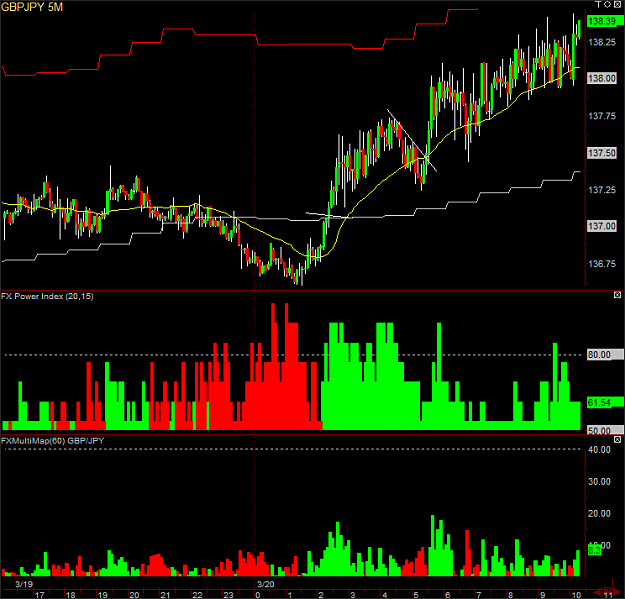This screenshot has height=599, width=625.
Task: Click the 5 hour label on time axis
Action: (x=416, y=595)
